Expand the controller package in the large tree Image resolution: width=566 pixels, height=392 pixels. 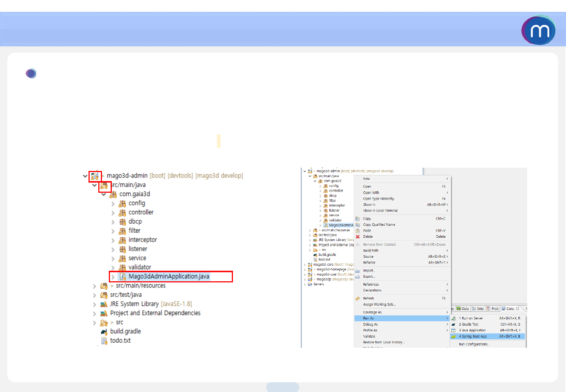coord(113,213)
